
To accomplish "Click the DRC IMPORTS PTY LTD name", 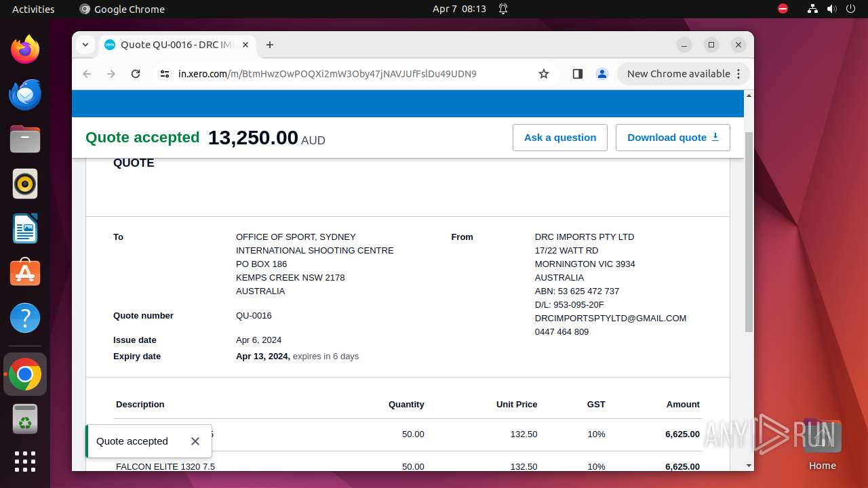I will click(585, 237).
